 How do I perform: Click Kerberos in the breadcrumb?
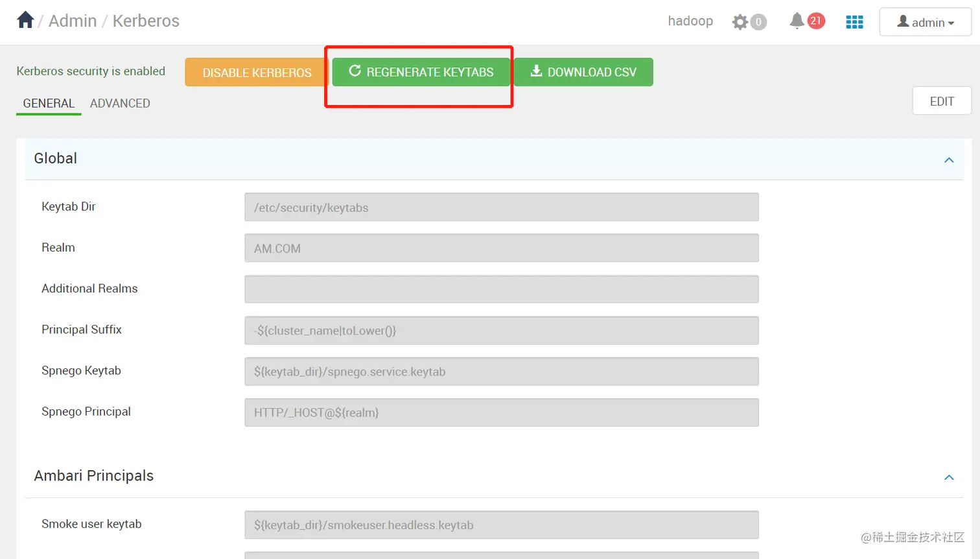[146, 21]
